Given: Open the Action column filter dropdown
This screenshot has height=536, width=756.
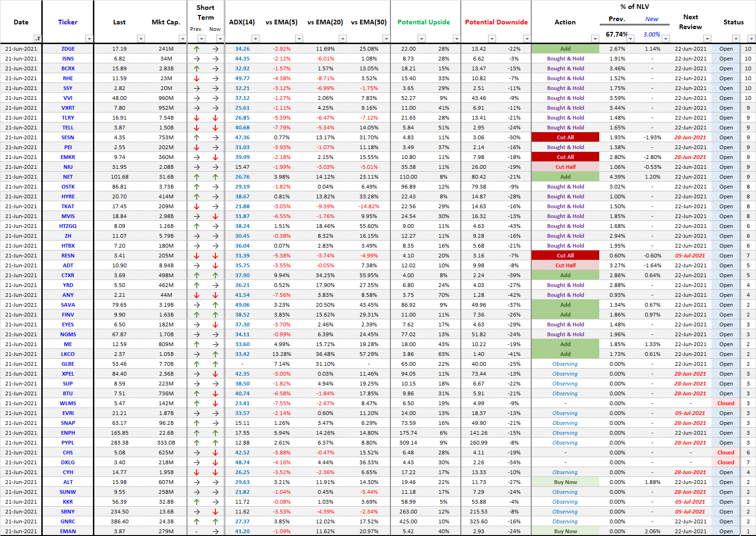Looking at the screenshot, I should (595, 38).
